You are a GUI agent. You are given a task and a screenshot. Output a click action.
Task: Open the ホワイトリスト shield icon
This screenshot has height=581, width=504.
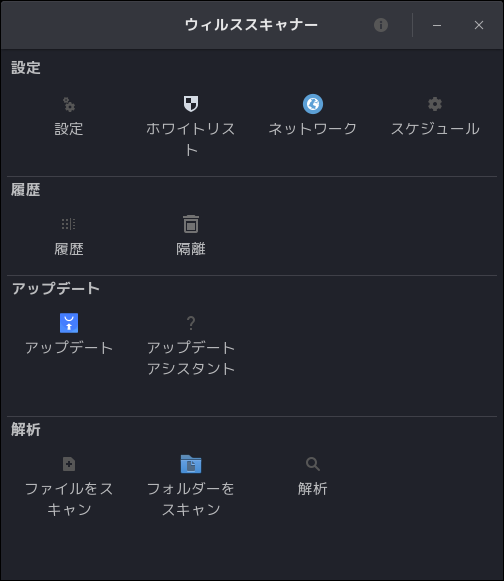191,104
